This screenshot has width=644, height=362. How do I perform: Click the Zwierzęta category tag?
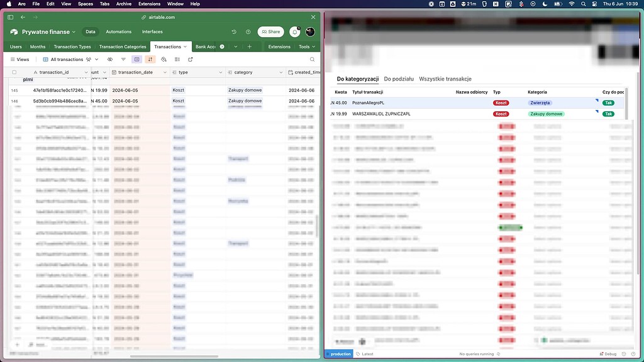pyautogui.click(x=540, y=102)
